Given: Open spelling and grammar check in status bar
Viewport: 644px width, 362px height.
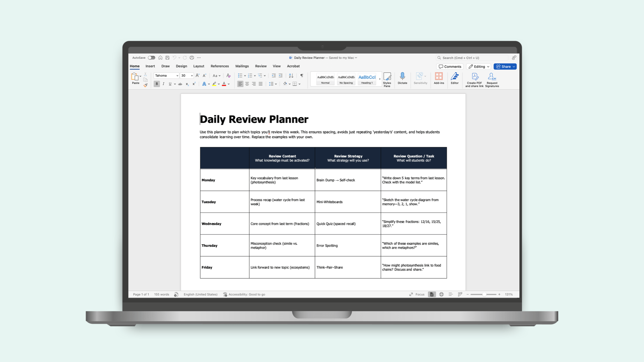Looking at the screenshot, I should (176, 294).
